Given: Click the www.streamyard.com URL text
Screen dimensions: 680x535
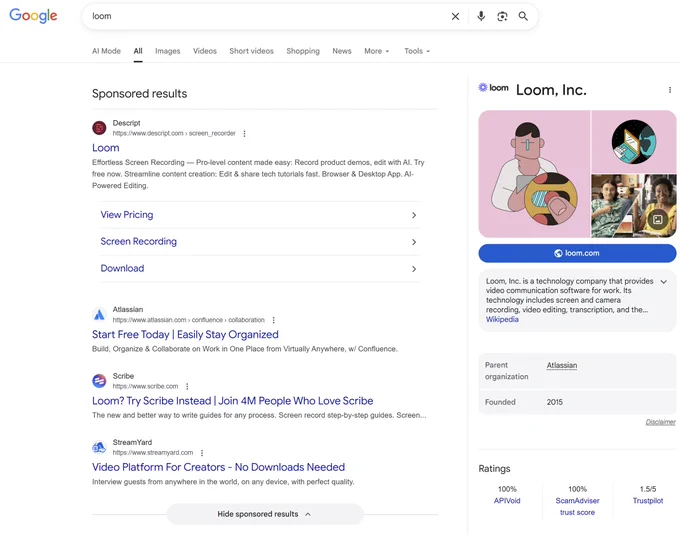Looking at the screenshot, I should pyautogui.click(x=153, y=453).
